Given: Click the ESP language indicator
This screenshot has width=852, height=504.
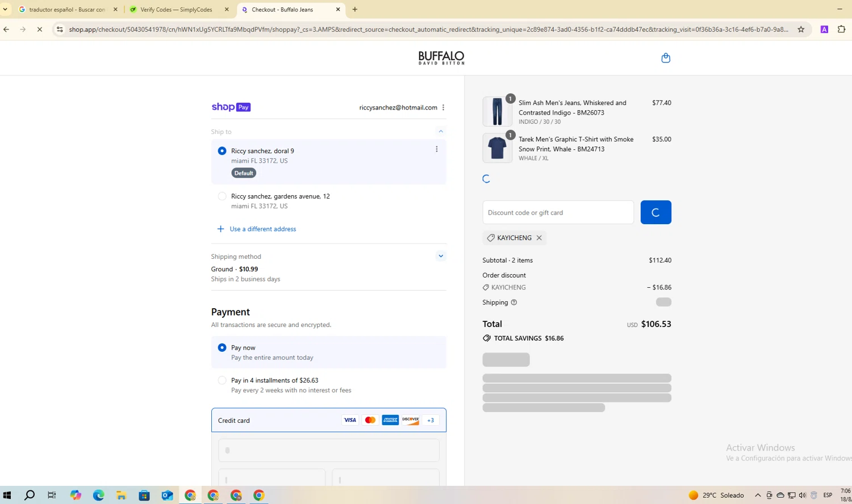Looking at the screenshot, I should tap(828, 495).
